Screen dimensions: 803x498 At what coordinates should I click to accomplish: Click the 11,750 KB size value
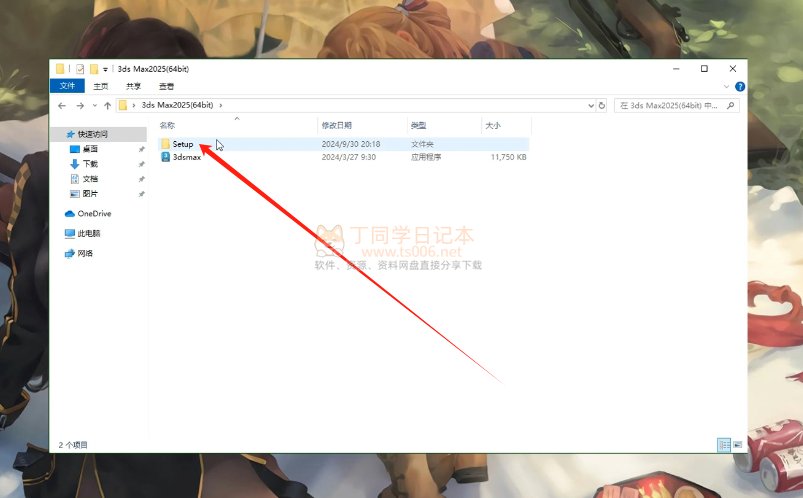coord(508,157)
